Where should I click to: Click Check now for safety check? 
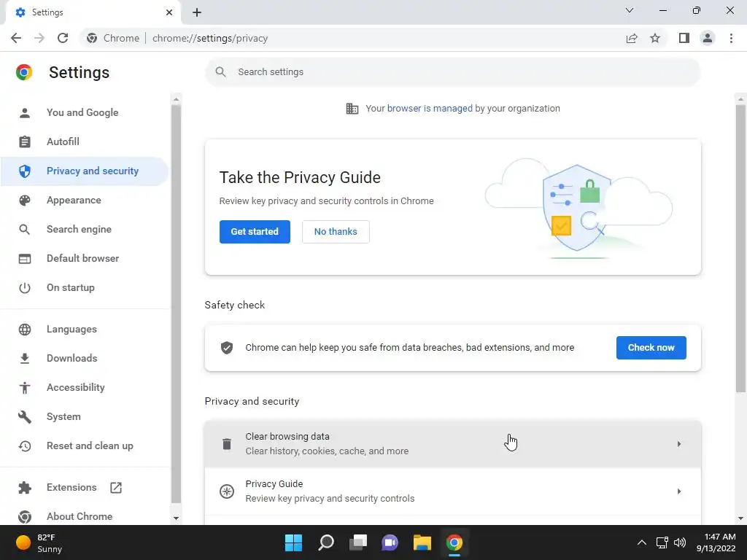(x=651, y=348)
